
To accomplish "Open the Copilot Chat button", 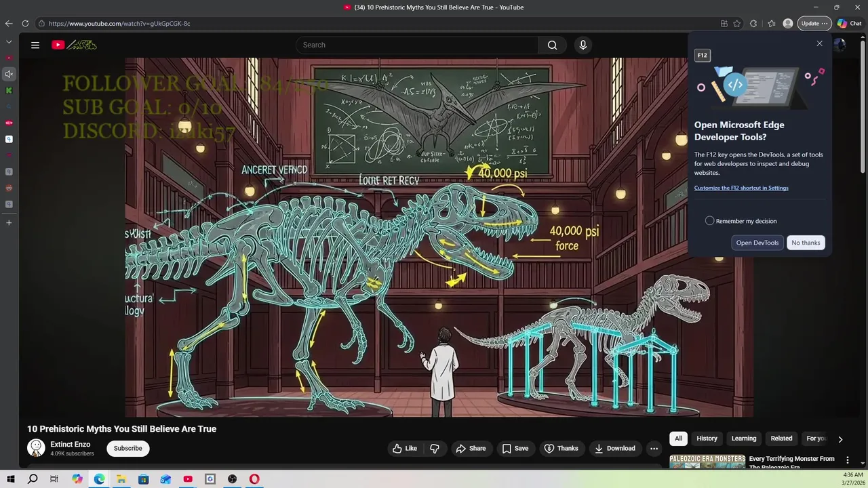I will (850, 23).
